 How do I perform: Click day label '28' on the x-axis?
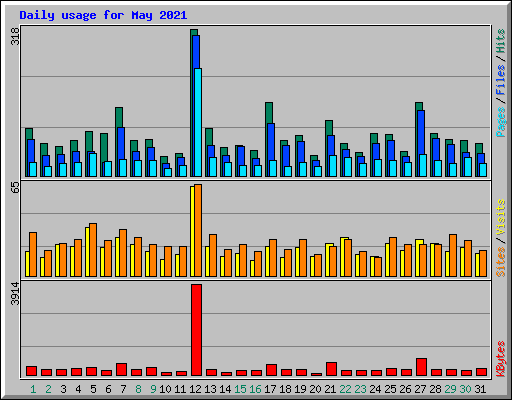[x=435, y=389]
